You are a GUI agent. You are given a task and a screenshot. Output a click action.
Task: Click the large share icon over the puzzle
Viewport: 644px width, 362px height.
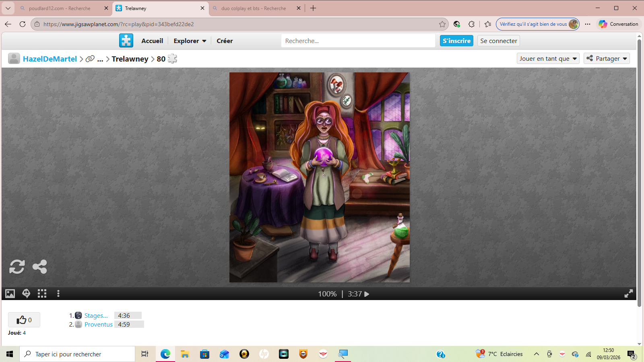[39, 267]
